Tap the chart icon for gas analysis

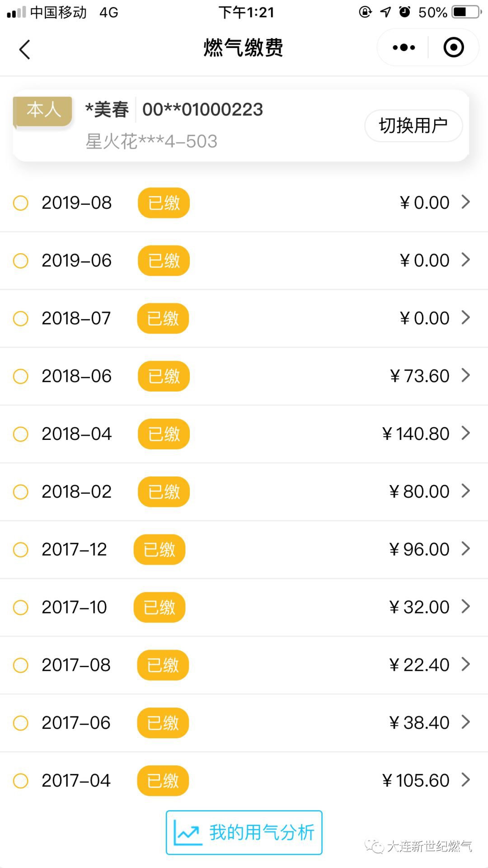click(x=188, y=833)
